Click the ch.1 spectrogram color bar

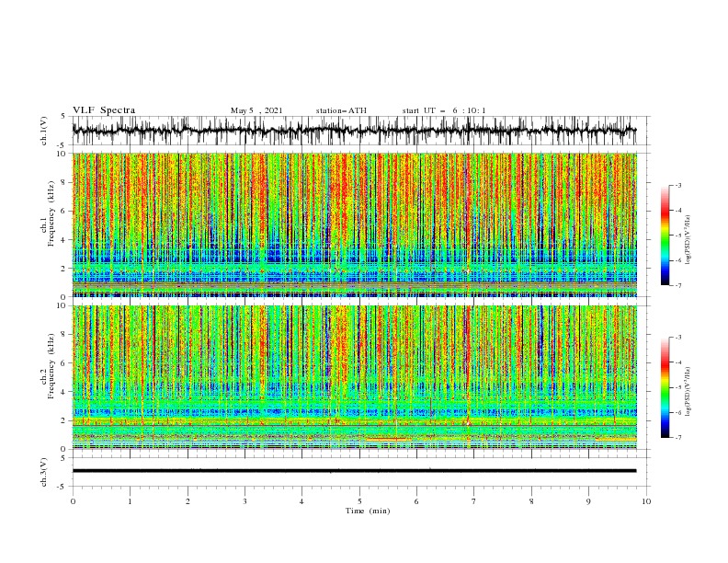tap(665, 236)
